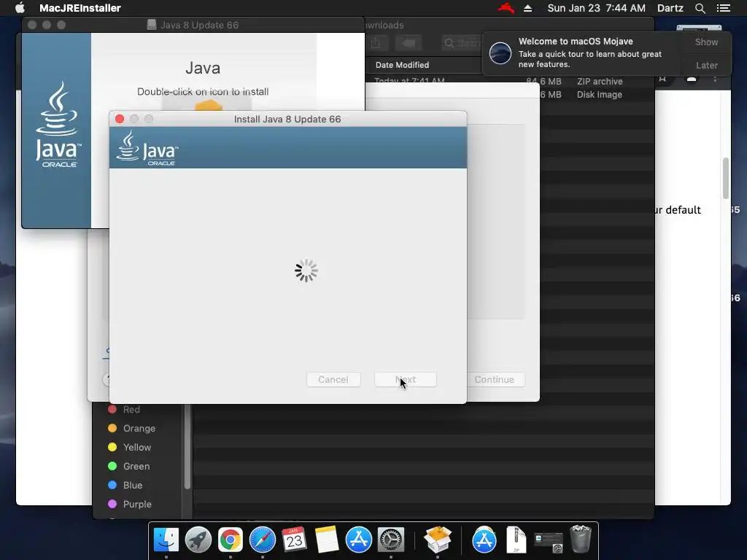
Task: Open the ZIP file icon in dock
Action: click(x=516, y=540)
